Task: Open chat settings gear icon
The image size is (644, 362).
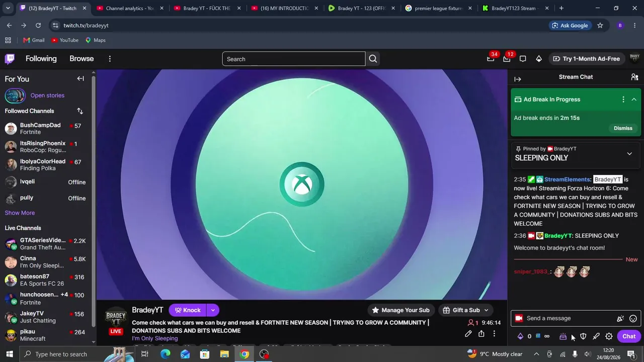Action: pos(609,336)
